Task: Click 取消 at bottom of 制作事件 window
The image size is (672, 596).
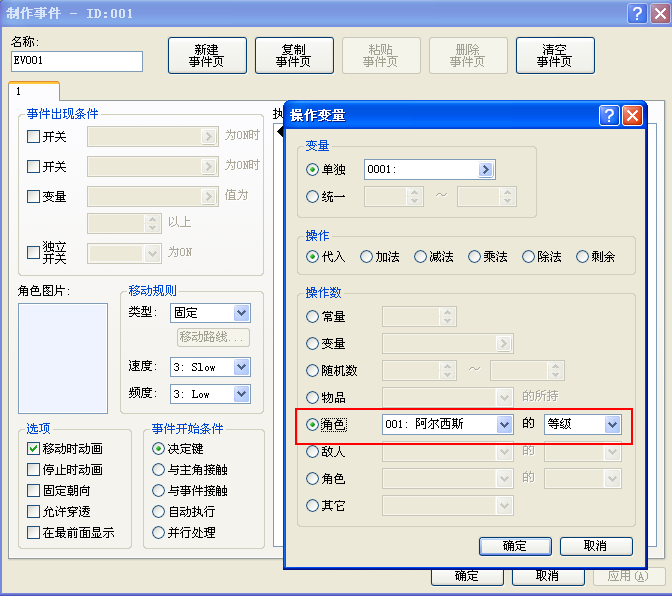Action: (x=548, y=576)
